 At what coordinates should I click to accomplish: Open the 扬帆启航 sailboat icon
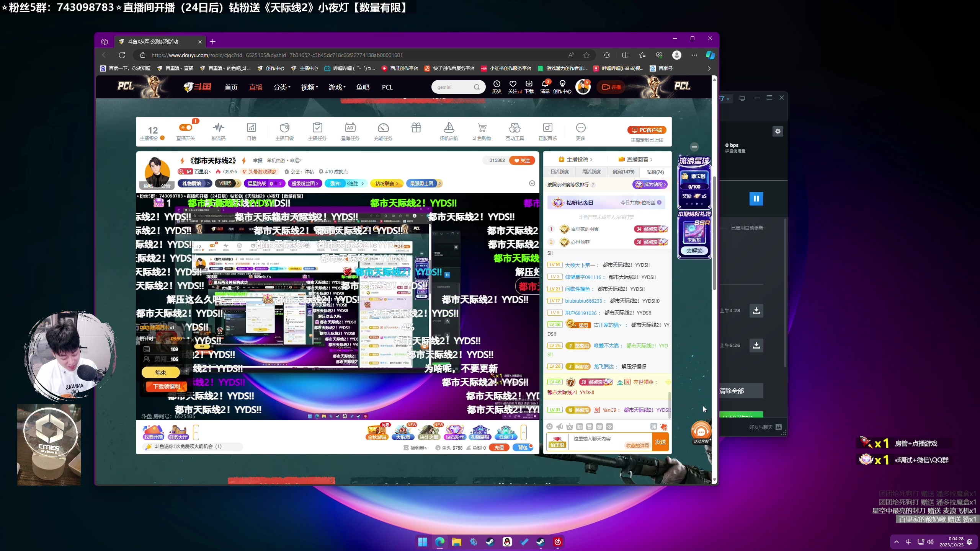tap(449, 127)
